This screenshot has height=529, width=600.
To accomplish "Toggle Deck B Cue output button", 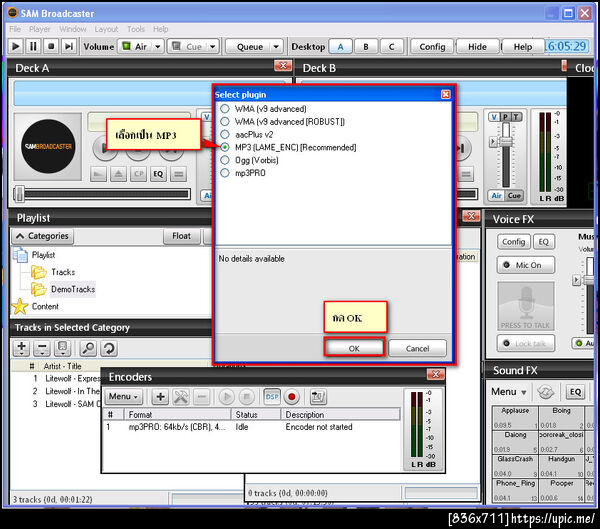I will pos(514,196).
